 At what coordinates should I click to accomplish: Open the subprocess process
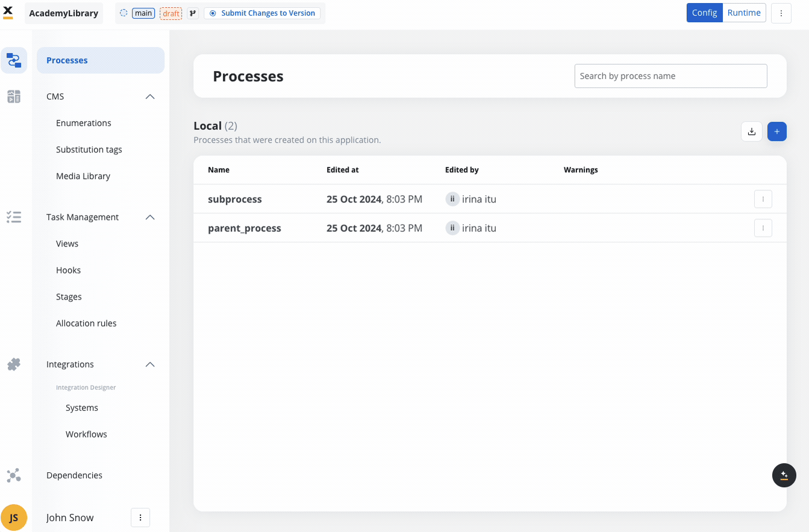(235, 199)
